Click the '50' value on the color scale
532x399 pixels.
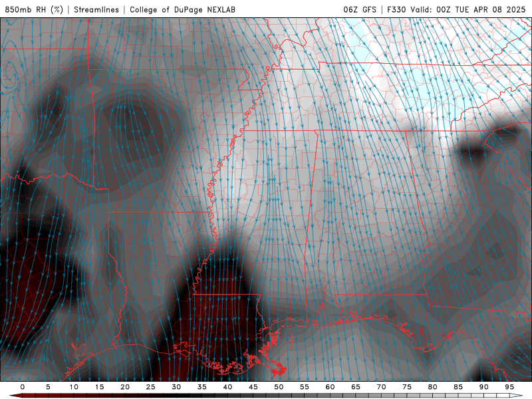pyautogui.click(x=279, y=387)
